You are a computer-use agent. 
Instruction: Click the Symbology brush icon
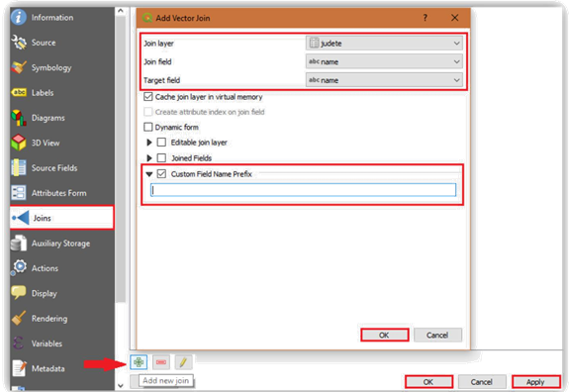tap(19, 67)
